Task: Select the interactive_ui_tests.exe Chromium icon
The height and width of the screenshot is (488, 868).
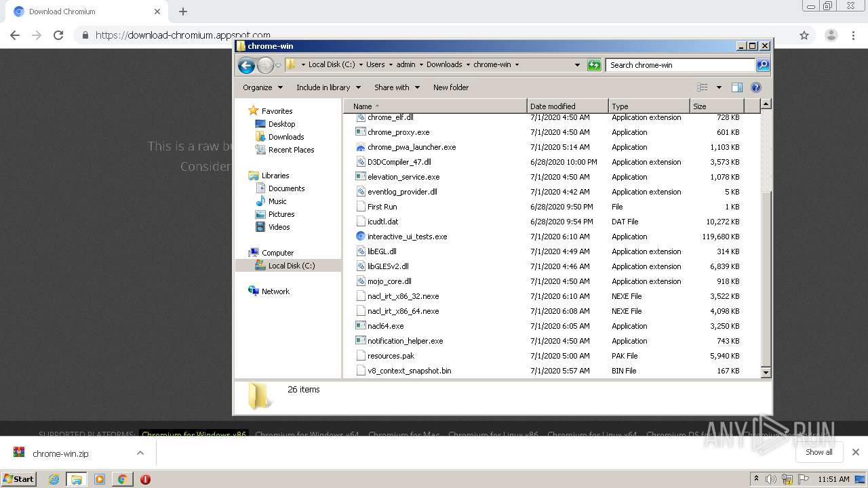Action: coord(361,237)
